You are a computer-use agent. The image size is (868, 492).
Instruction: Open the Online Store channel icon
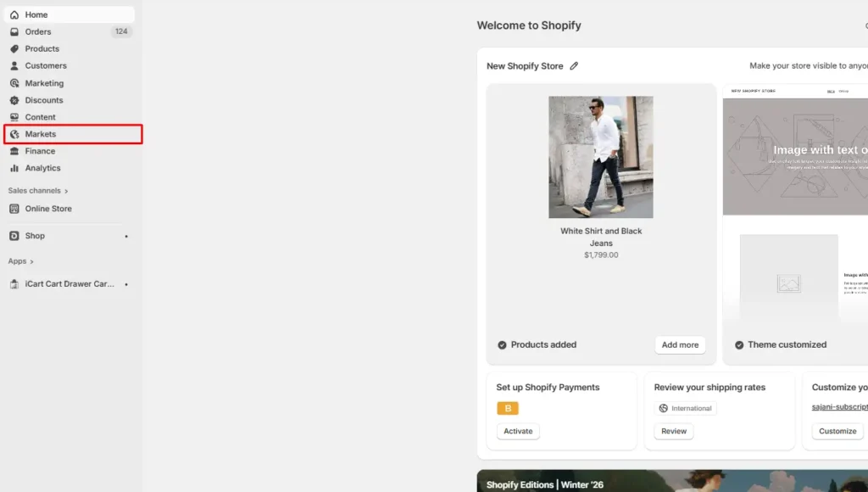[x=14, y=209]
